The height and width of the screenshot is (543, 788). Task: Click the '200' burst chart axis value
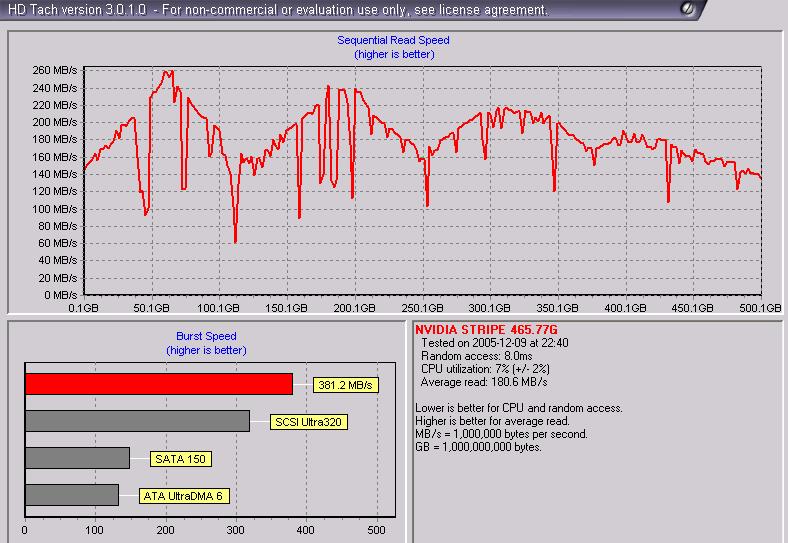(x=165, y=530)
